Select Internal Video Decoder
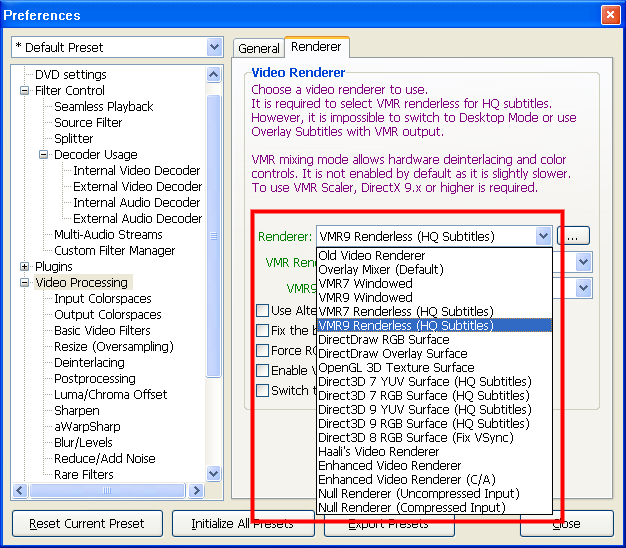This screenshot has width=626, height=548. (137, 170)
